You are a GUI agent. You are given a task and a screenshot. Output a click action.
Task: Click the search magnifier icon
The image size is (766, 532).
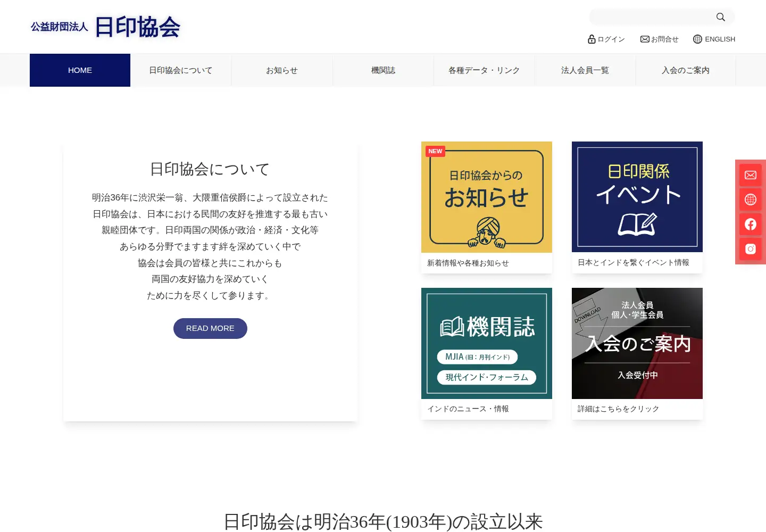[720, 17]
